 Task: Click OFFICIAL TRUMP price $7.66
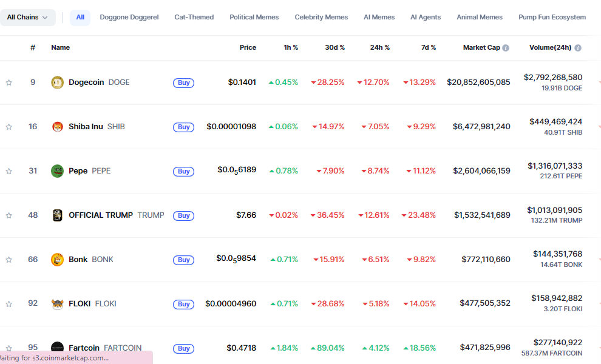click(246, 215)
